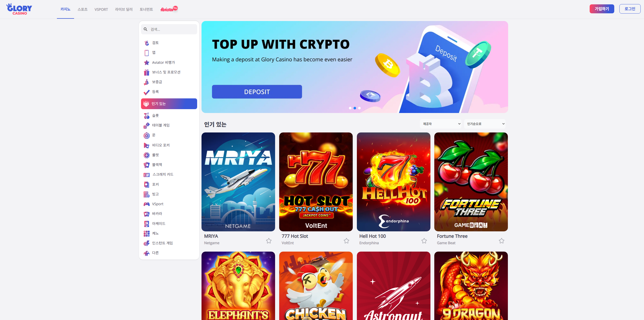Select the VSport gamepad icon
Screen dimensions: 644x320
point(146,204)
